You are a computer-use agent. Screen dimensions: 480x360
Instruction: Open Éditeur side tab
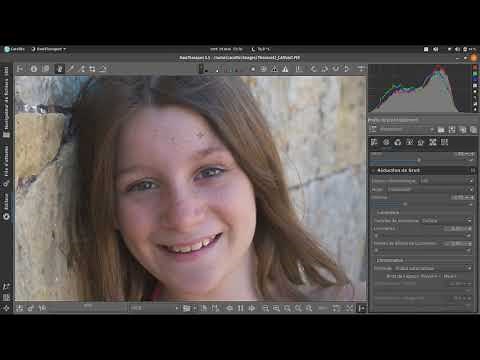coord(6,207)
